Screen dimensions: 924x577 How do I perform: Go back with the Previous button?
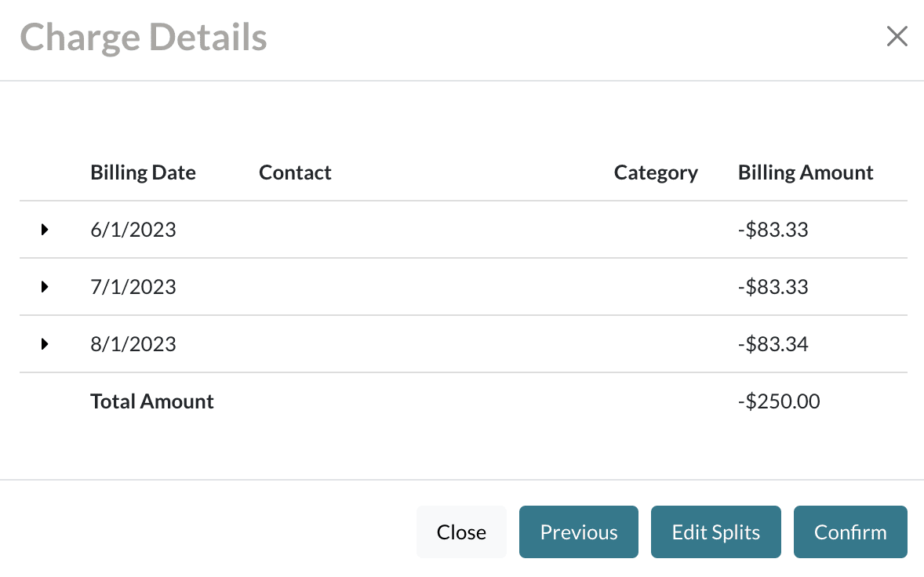click(578, 532)
